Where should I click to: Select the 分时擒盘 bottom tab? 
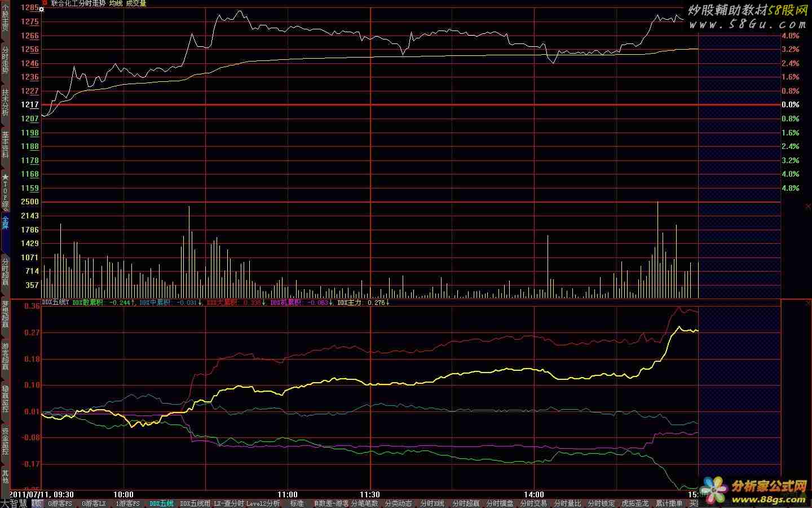pyautogui.click(x=500, y=503)
